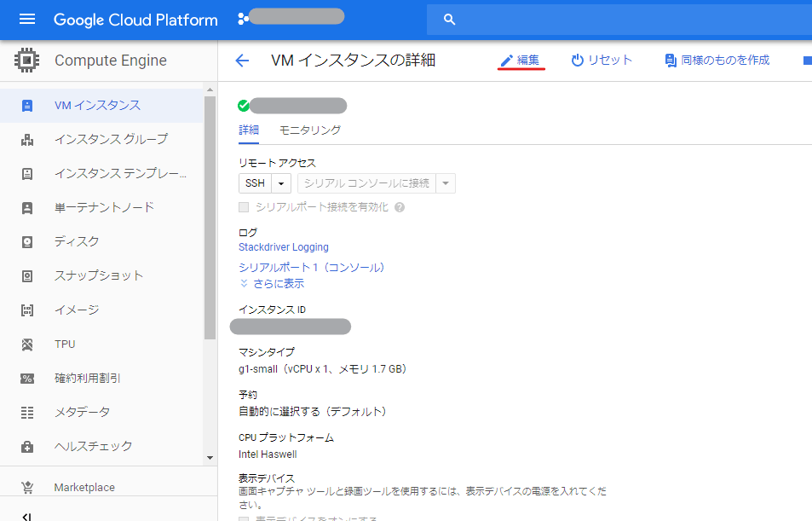Open the SSH dropdown arrow

pos(281,183)
